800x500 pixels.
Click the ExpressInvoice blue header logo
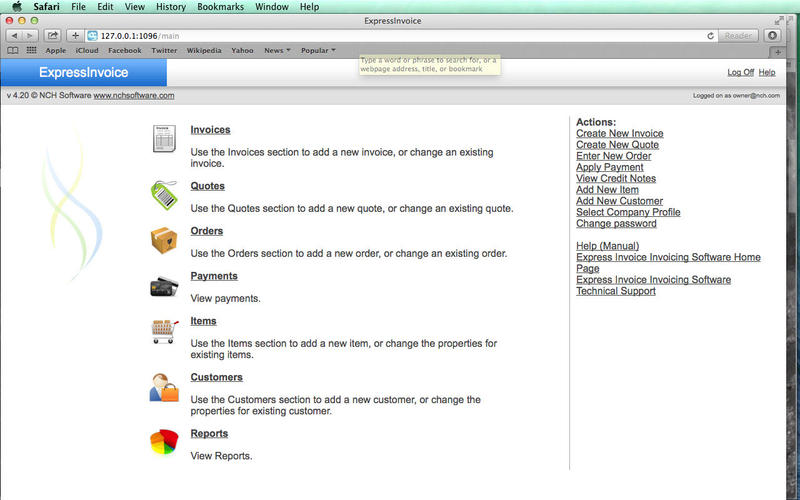coord(84,72)
